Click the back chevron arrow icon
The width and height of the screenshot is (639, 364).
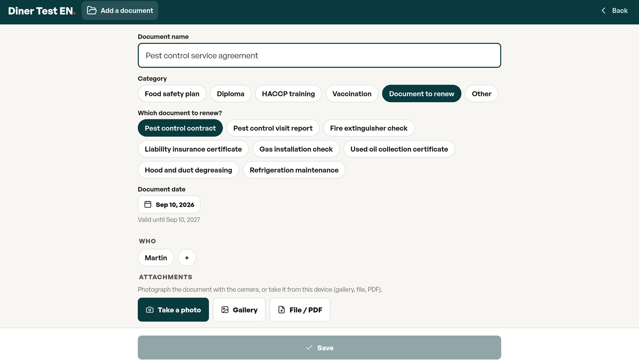click(x=603, y=10)
